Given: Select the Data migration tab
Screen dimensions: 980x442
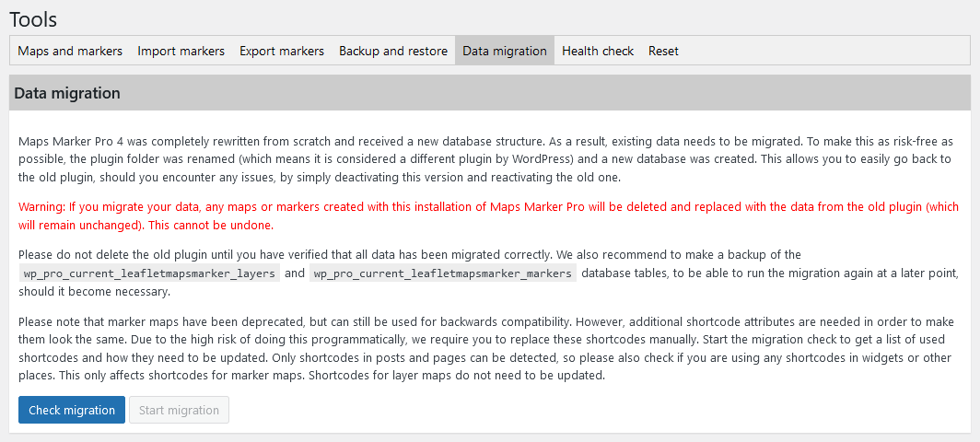Looking at the screenshot, I should [x=505, y=51].
